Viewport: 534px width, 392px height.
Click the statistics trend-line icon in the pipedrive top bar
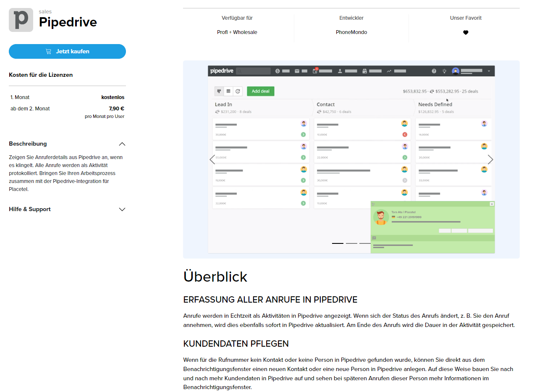tap(389, 71)
